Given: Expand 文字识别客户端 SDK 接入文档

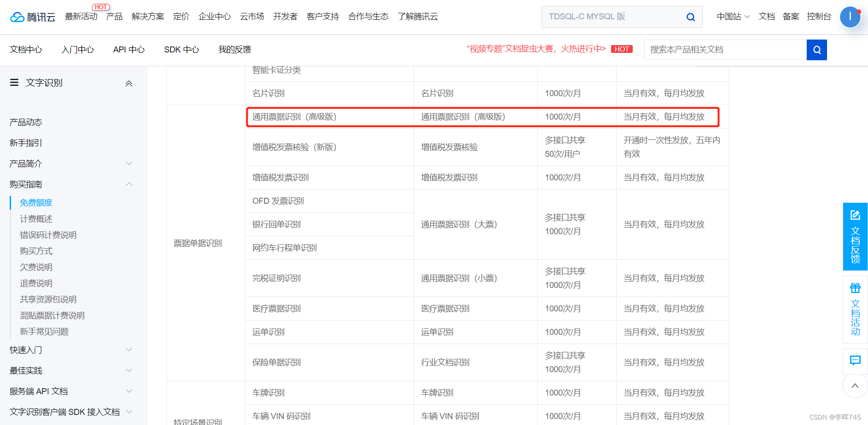Looking at the screenshot, I should tap(129, 412).
